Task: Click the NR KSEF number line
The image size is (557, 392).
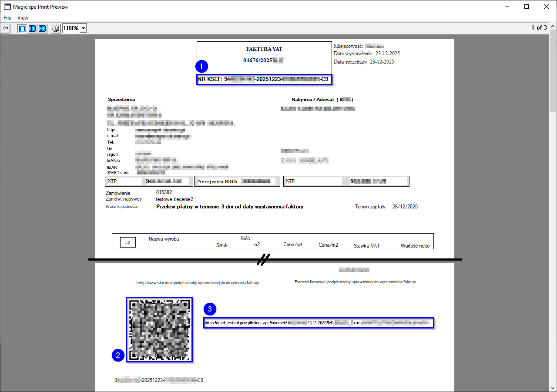Action: [x=264, y=80]
